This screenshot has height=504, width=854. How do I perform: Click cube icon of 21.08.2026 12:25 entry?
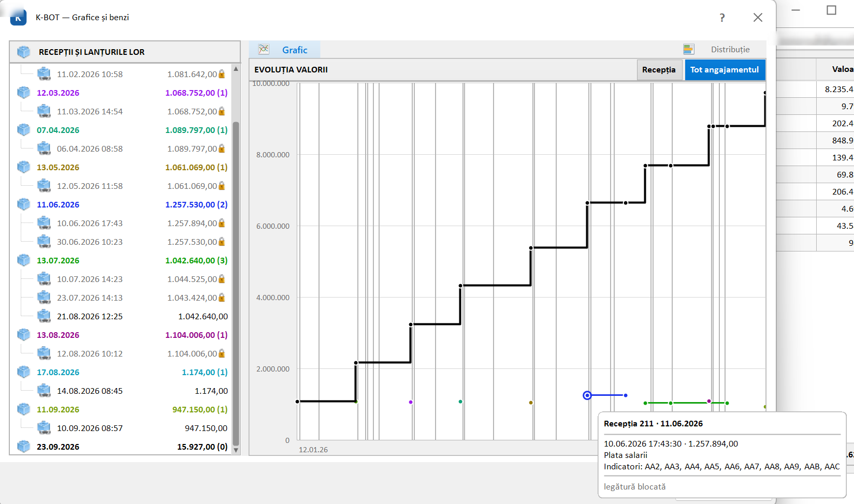click(x=44, y=316)
